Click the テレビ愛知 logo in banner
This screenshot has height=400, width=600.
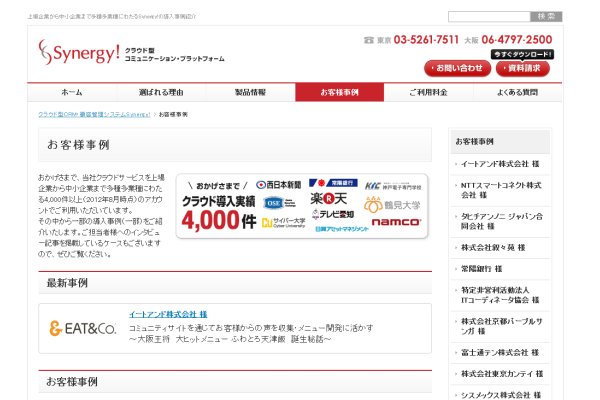333,214
